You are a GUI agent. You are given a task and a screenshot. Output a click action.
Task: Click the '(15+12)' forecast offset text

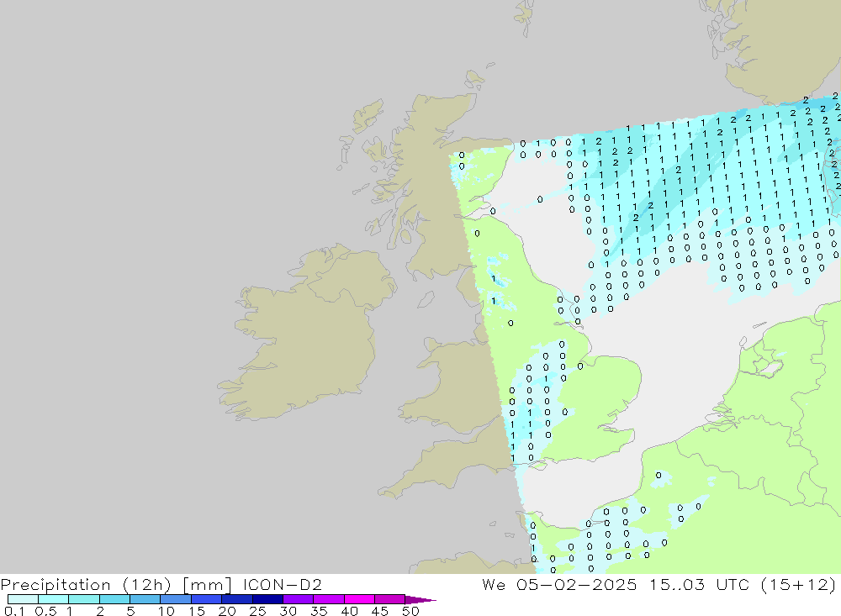pyautogui.click(x=798, y=584)
